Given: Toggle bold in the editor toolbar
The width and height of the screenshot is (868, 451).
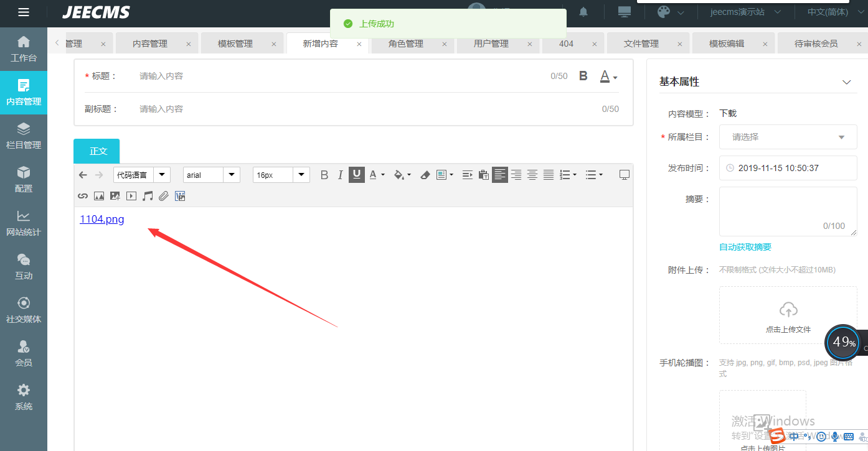Looking at the screenshot, I should 324,175.
